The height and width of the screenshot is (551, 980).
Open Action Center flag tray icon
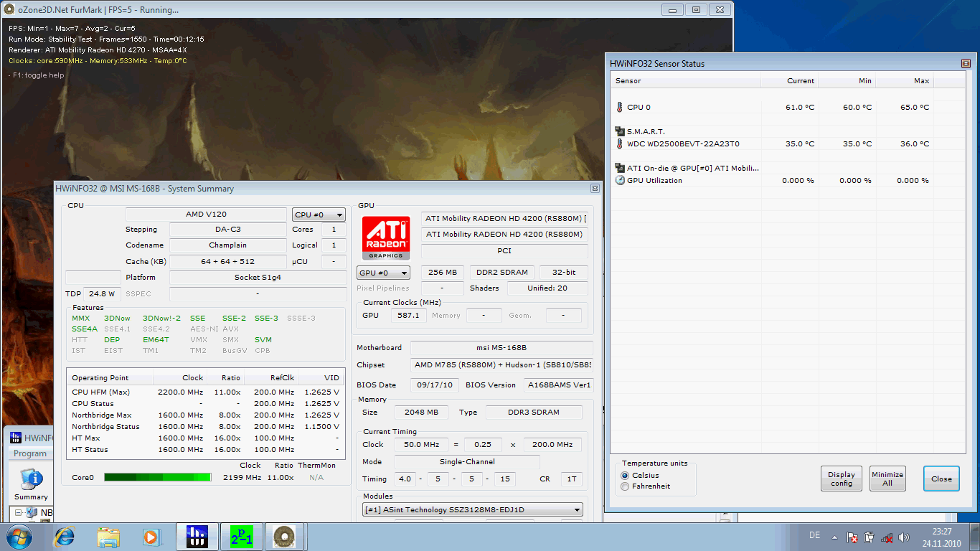(x=852, y=537)
